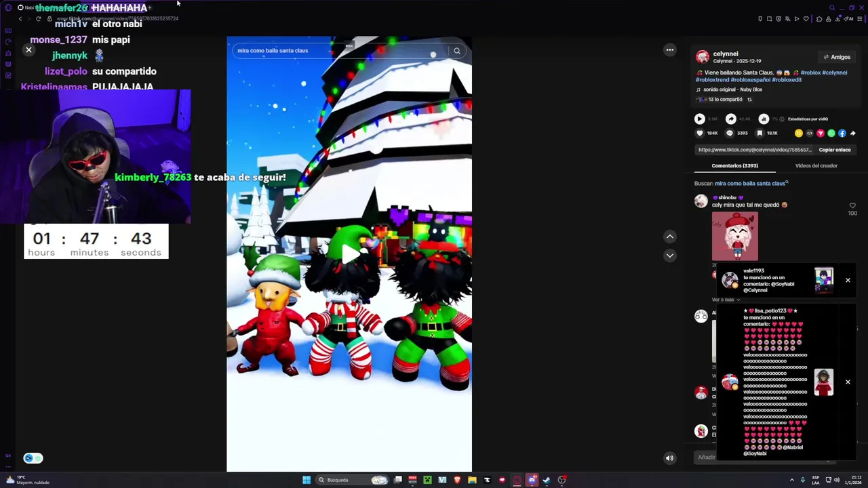This screenshot has width=868, height=488.
Task: Show hidden system tray icons chevron
Action: click(x=791, y=480)
